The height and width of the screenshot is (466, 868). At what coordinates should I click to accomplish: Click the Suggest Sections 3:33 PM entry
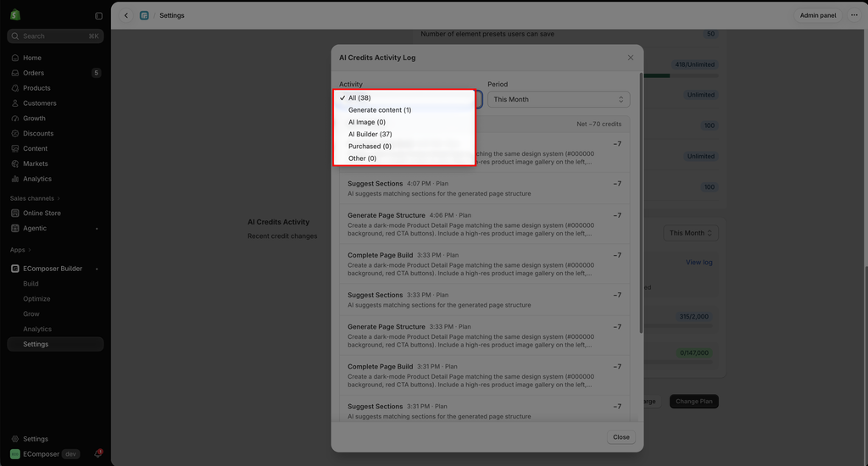tap(484, 300)
